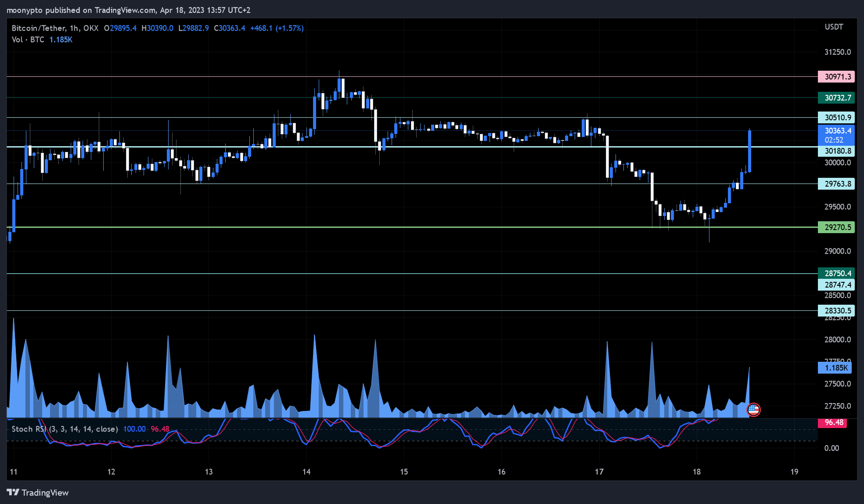
Task: Click the open price O29895.4 value
Action: point(120,28)
